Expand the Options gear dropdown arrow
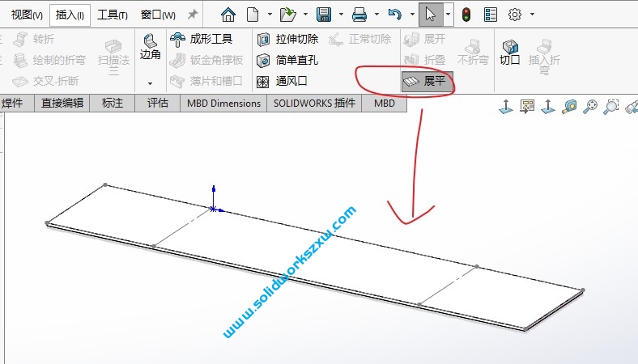Screen dimensions: 638x364 pos(532,15)
